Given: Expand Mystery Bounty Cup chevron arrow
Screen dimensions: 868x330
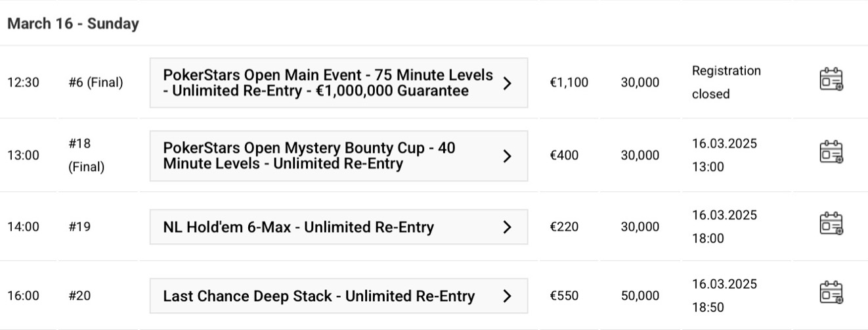Looking at the screenshot, I should pos(507,156).
